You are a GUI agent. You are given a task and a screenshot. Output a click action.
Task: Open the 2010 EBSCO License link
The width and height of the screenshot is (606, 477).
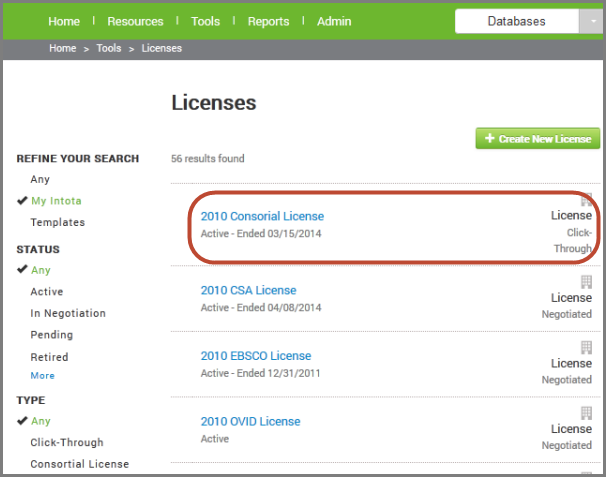point(256,356)
